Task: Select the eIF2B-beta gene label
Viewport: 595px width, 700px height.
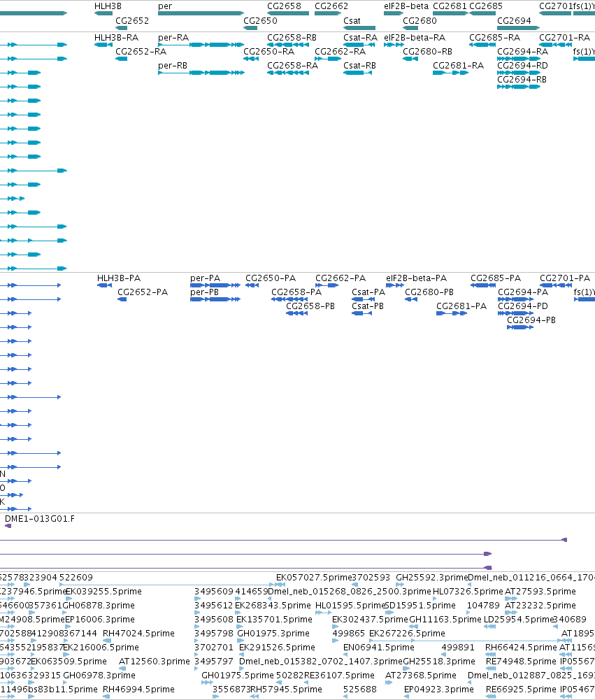Action: (x=406, y=6)
